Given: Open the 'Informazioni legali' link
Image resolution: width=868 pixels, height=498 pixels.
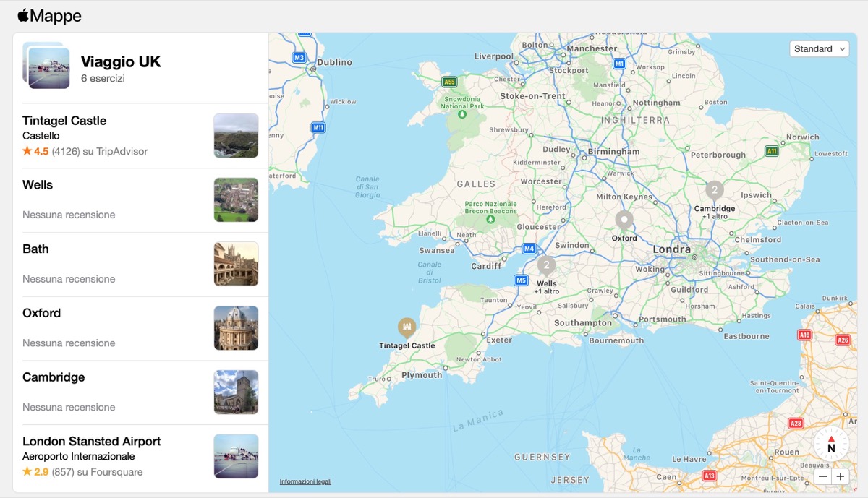Looking at the screenshot, I should tap(306, 481).
